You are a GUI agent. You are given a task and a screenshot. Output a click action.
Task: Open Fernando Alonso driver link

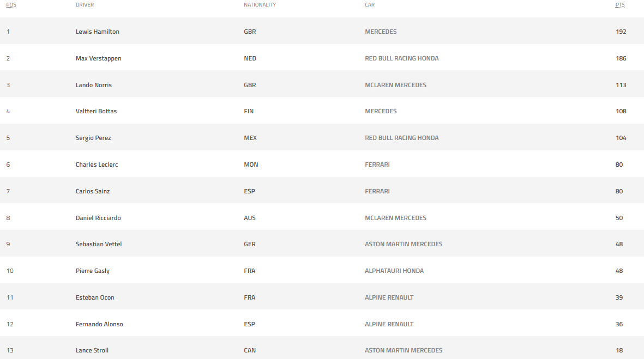tap(99, 324)
